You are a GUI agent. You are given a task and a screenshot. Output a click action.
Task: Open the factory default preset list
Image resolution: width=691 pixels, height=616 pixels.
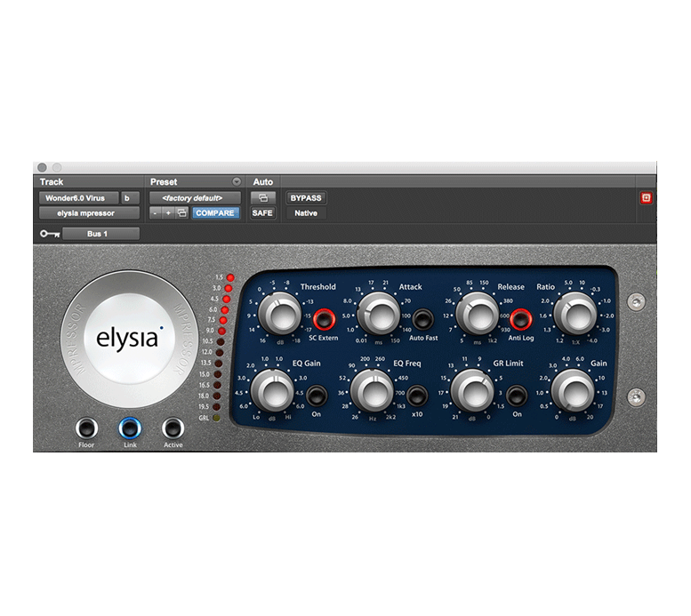(195, 198)
